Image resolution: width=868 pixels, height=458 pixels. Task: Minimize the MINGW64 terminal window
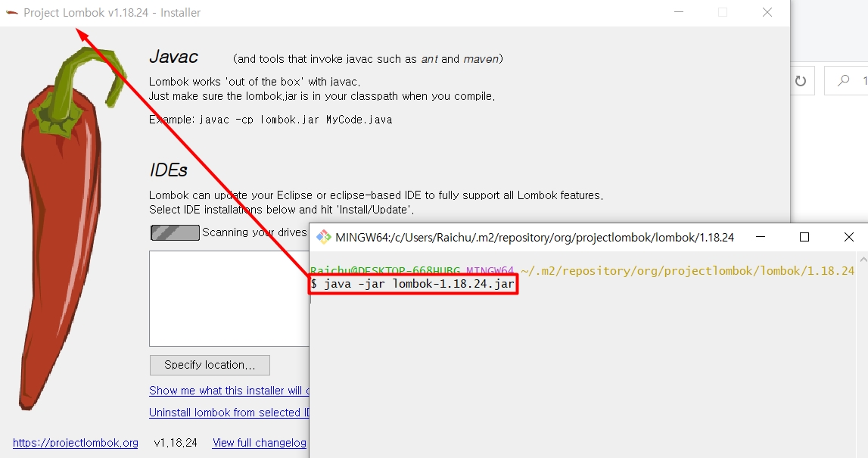pyautogui.click(x=761, y=237)
